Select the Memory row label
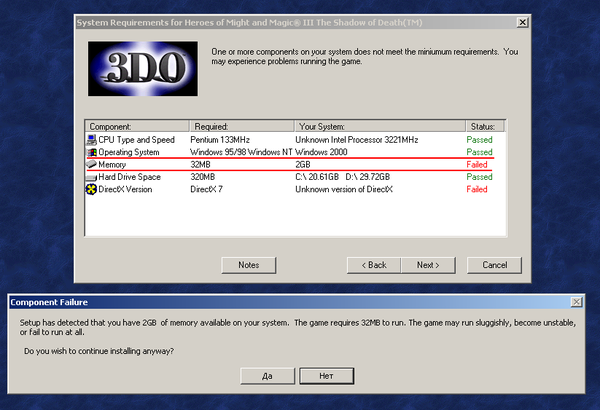This screenshot has width=600, height=410. (112, 165)
